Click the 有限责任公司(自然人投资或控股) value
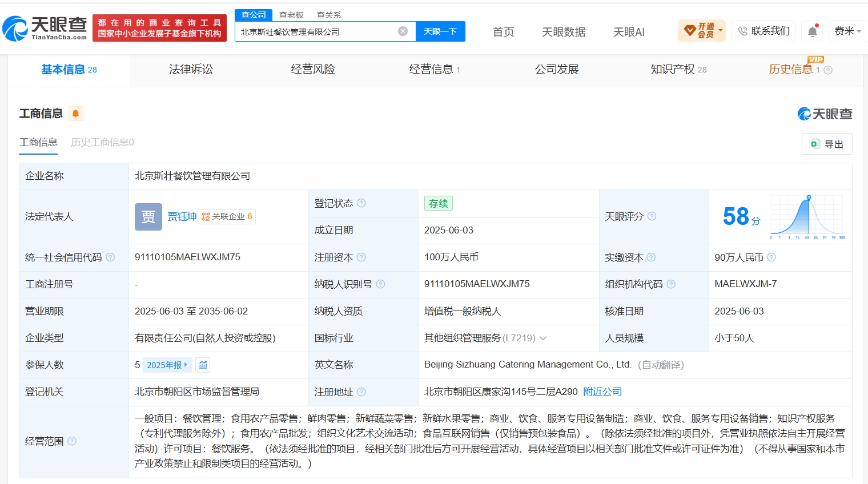Viewport: 868px width, 484px height. (205, 338)
